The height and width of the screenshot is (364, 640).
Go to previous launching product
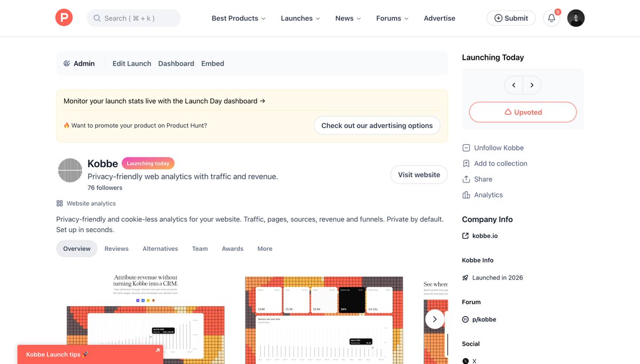pyautogui.click(x=514, y=85)
